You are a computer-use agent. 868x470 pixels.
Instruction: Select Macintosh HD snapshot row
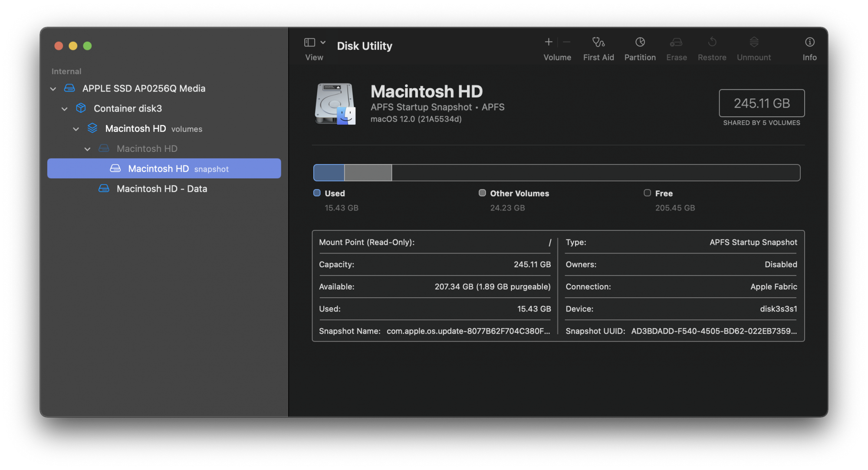coord(164,168)
